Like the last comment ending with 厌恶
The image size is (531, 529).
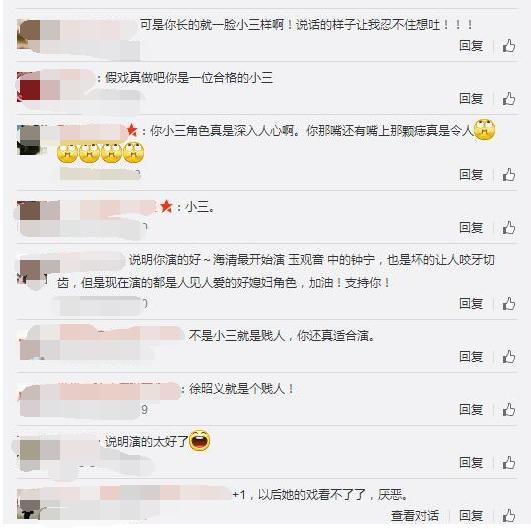click(509, 515)
